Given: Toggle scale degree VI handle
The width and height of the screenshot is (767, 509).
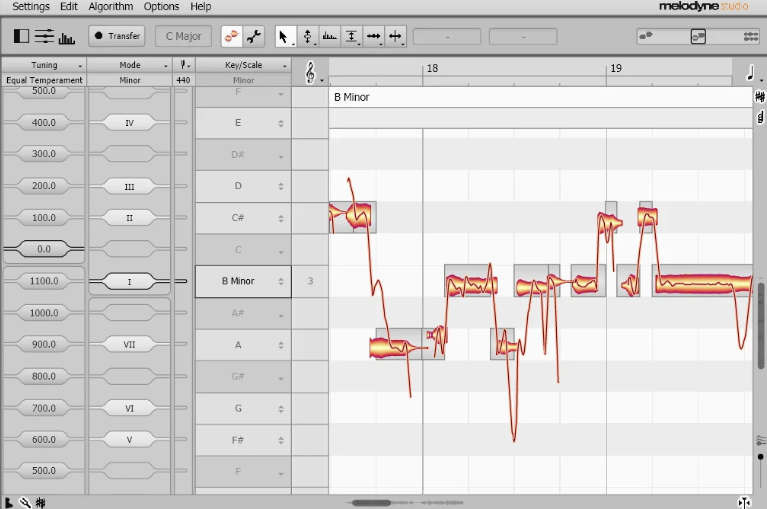Looking at the screenshot, I should tap(130, 408).
